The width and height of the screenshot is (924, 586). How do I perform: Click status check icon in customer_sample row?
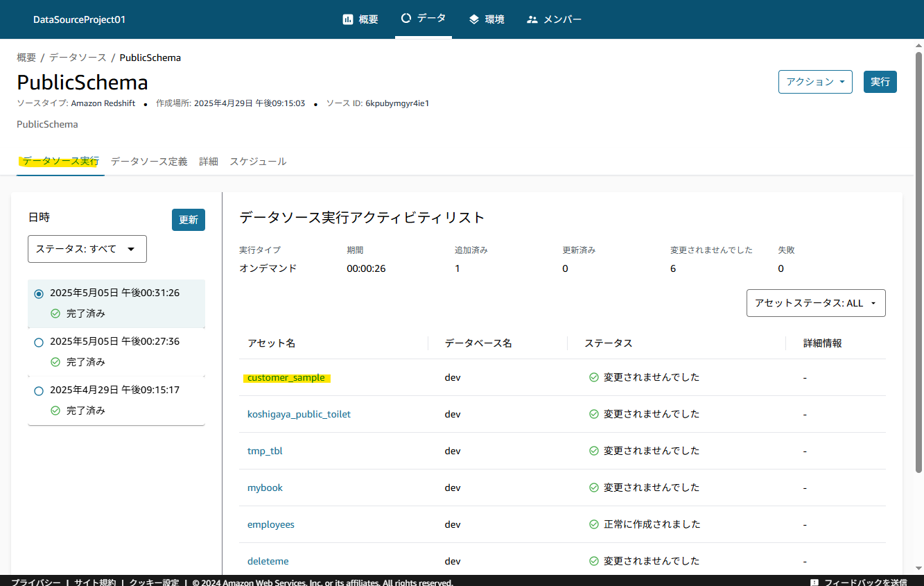pyautogui.click(x=594, y=377)
